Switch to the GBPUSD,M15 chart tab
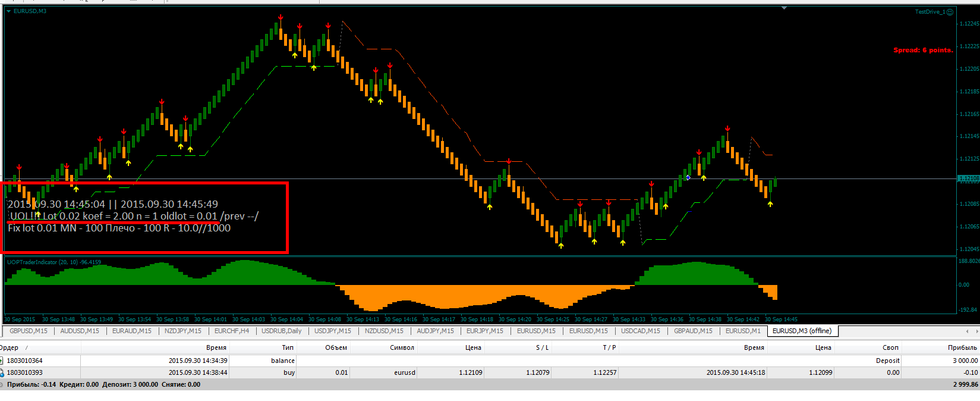 [x=29, y=331]
